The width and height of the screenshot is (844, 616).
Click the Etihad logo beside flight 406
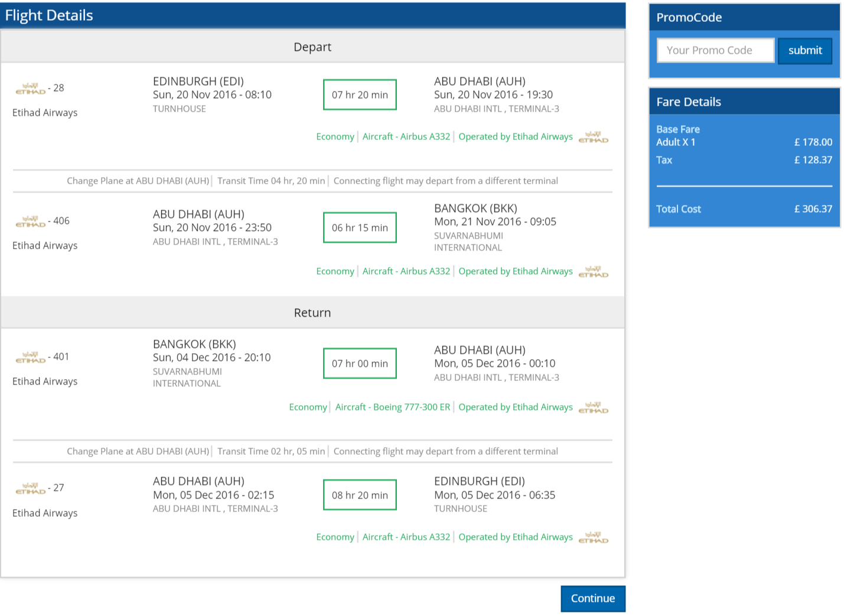(x=31, y=221)
